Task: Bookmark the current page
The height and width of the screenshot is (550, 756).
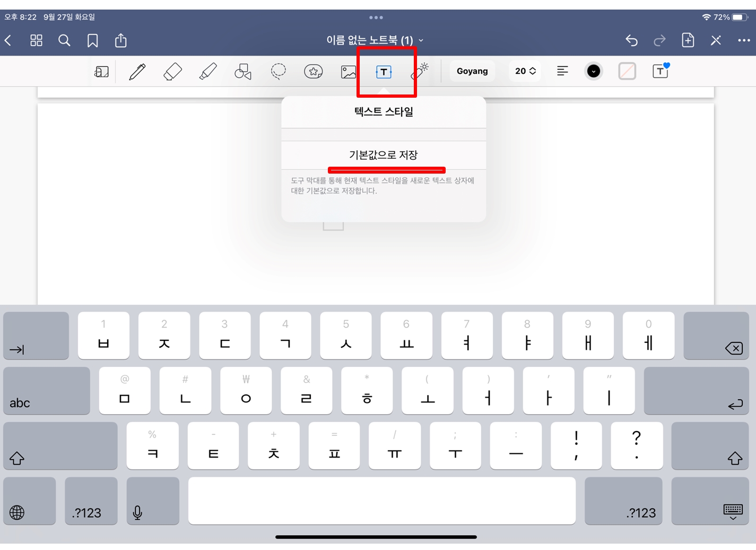Action: [92, 40]
